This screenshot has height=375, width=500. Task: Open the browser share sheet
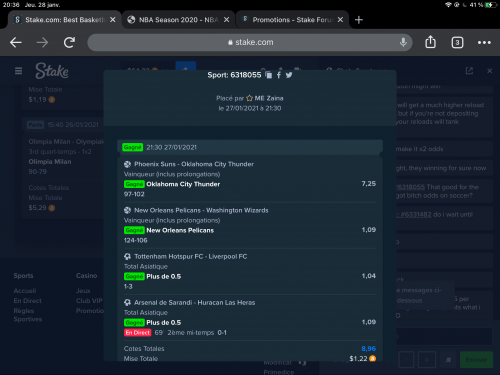point(430,42)
